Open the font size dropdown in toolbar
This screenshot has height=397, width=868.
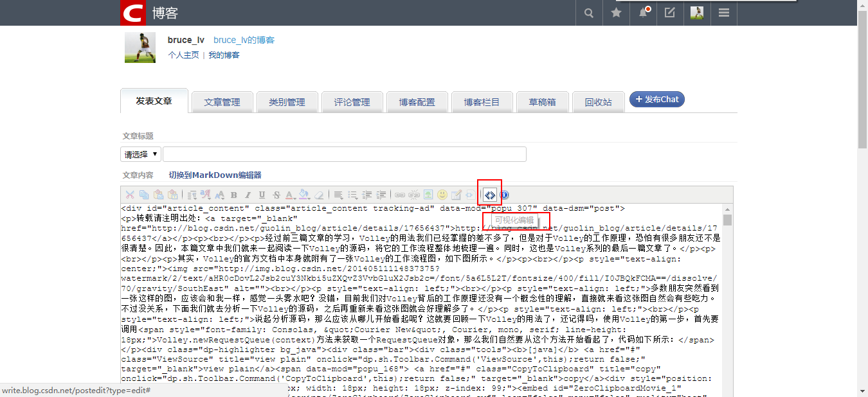tap(219, 195)
